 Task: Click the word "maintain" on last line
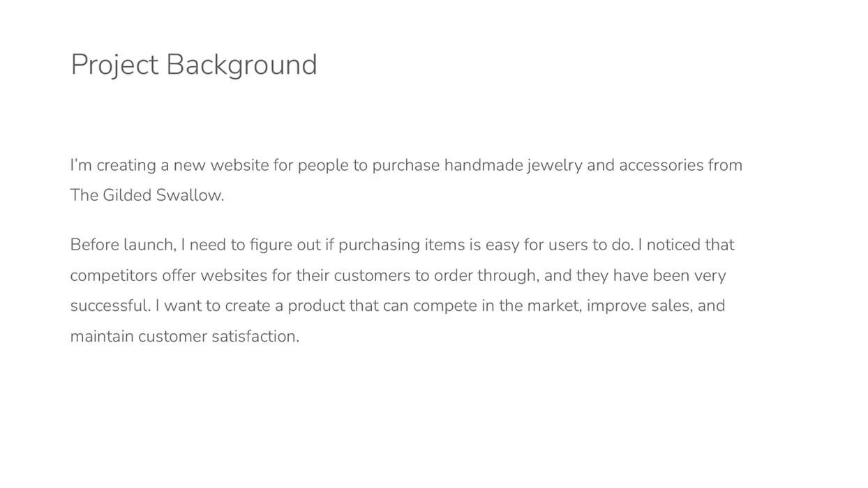102,337
